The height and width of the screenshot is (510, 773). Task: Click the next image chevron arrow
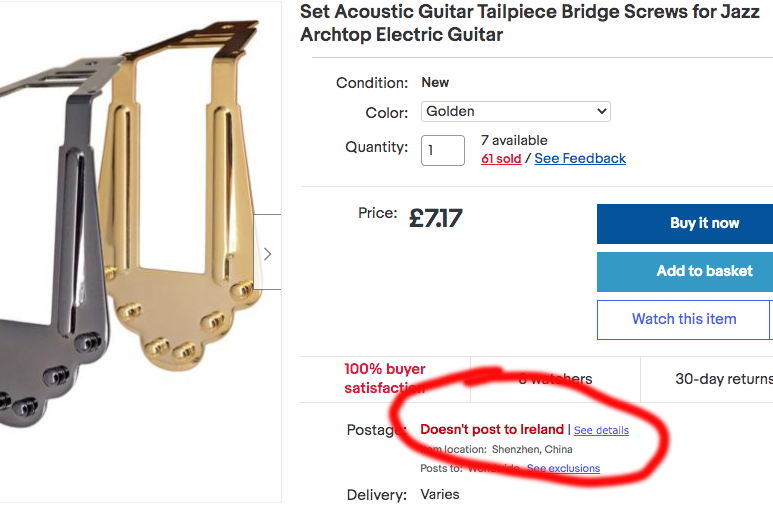coord(267,254)
